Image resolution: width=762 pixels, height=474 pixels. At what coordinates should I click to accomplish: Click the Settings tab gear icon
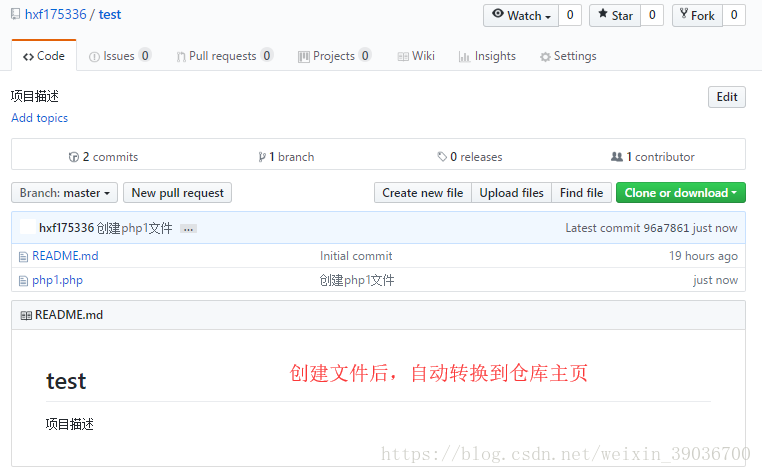pos(545,57)
